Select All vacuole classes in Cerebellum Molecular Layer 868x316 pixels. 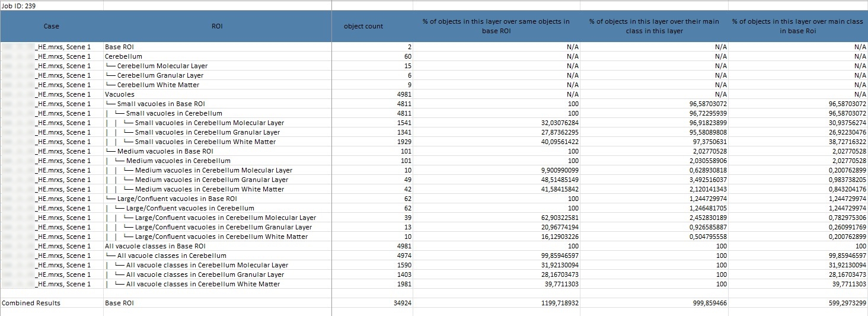click(x=207, y=265)
